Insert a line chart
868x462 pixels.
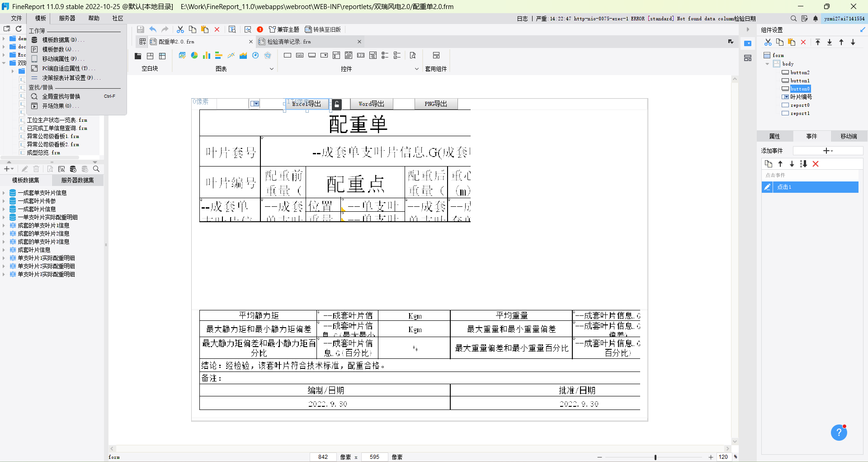[231, 55]
